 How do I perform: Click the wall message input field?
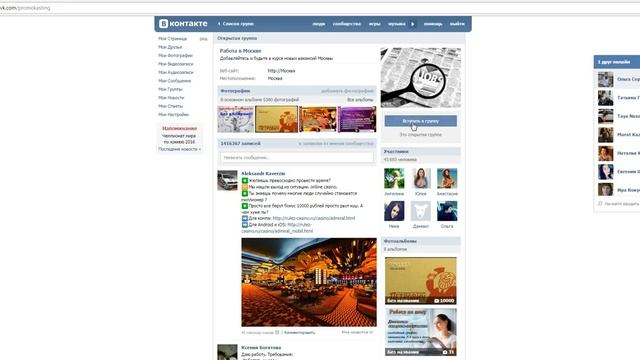click(x=297, y=158)
